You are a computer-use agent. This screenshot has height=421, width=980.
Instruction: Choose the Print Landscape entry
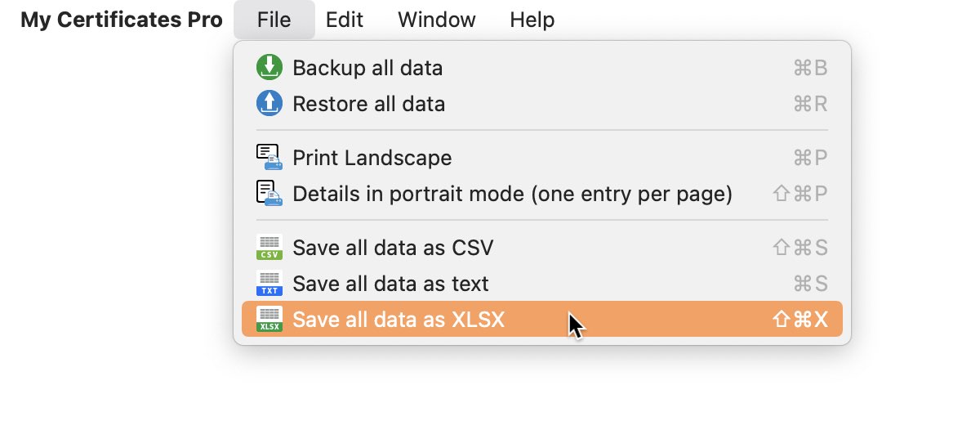tap(542, 157)
